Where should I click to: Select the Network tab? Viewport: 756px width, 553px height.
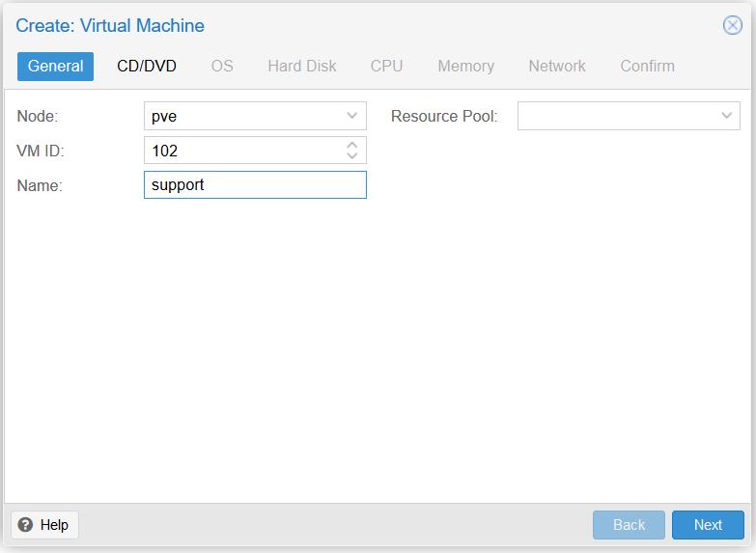pyautogui.click(x=557, y=66)
